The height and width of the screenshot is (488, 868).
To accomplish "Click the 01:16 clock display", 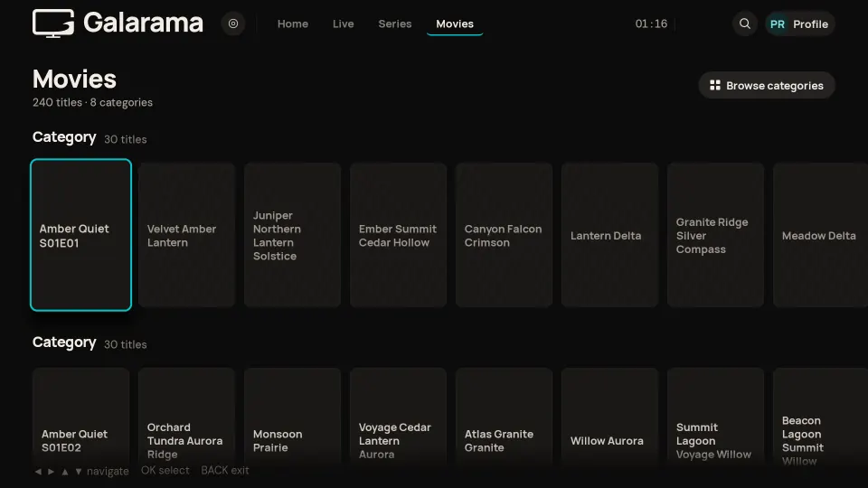I will pos(651,23).
